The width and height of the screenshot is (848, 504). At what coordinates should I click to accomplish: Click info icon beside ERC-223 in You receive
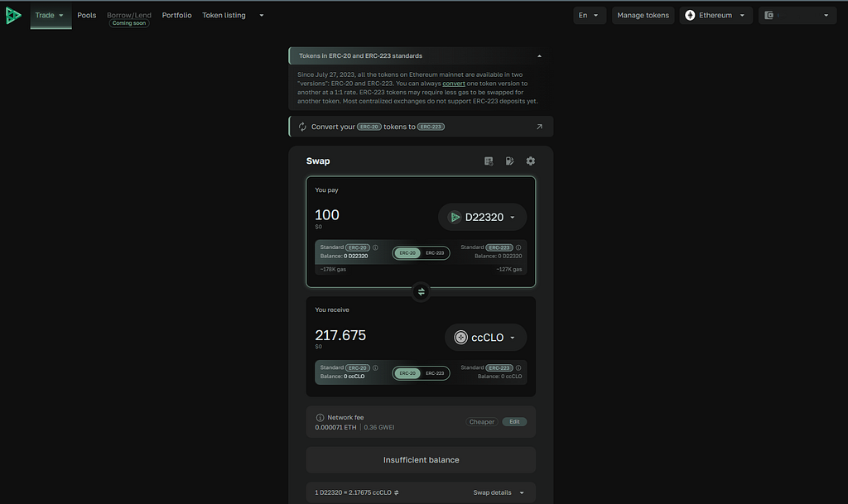coord(518,368)
